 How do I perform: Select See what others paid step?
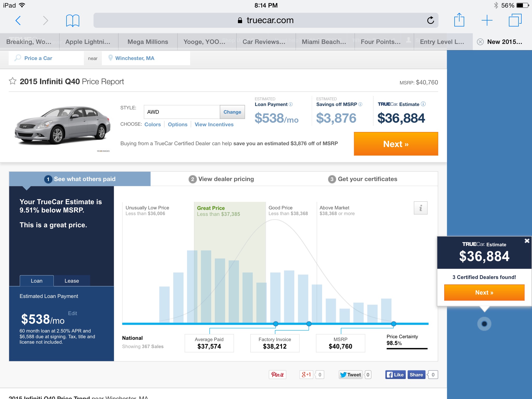click(x=80, y=179)
